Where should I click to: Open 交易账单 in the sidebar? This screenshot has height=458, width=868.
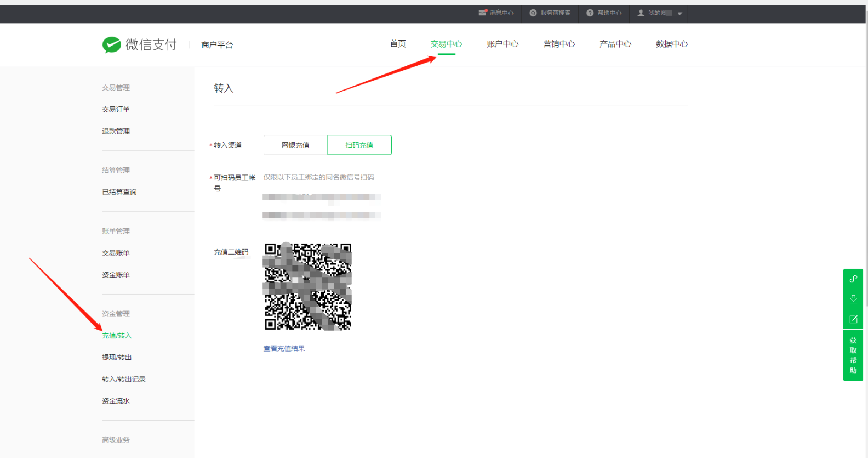pyautogui.click(x=116, y=253)
